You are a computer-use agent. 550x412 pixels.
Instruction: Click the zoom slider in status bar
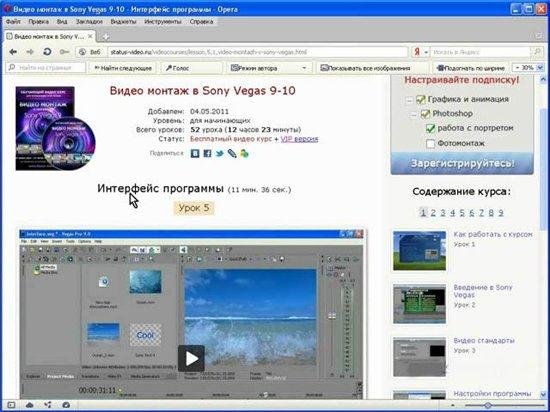[x=488, y=405]
